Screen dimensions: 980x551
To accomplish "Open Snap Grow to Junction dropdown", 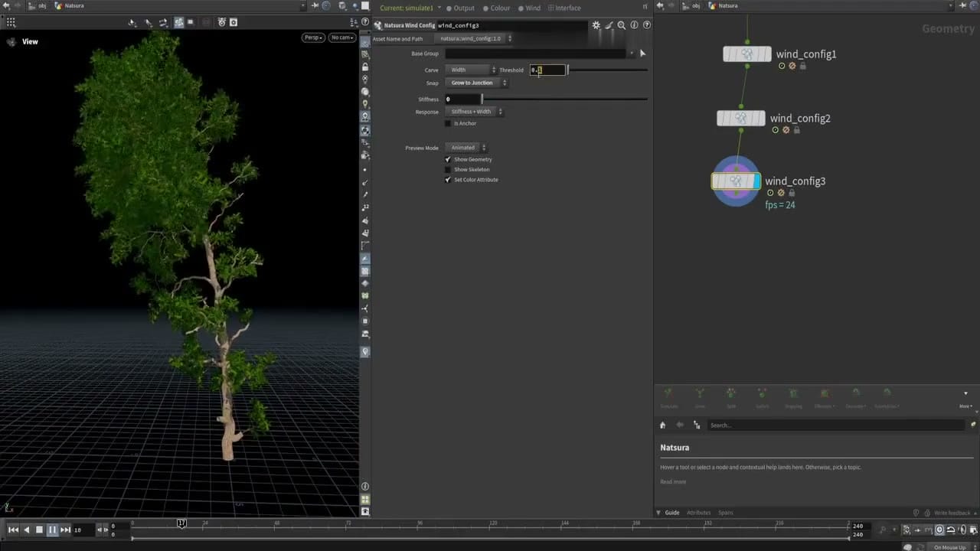I will tap(476, 83).
